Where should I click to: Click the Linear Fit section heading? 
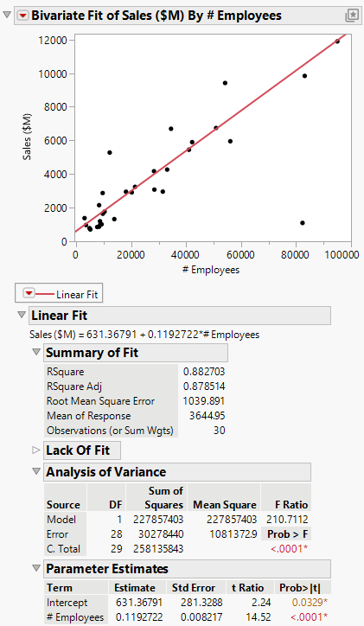pos(180,316)
